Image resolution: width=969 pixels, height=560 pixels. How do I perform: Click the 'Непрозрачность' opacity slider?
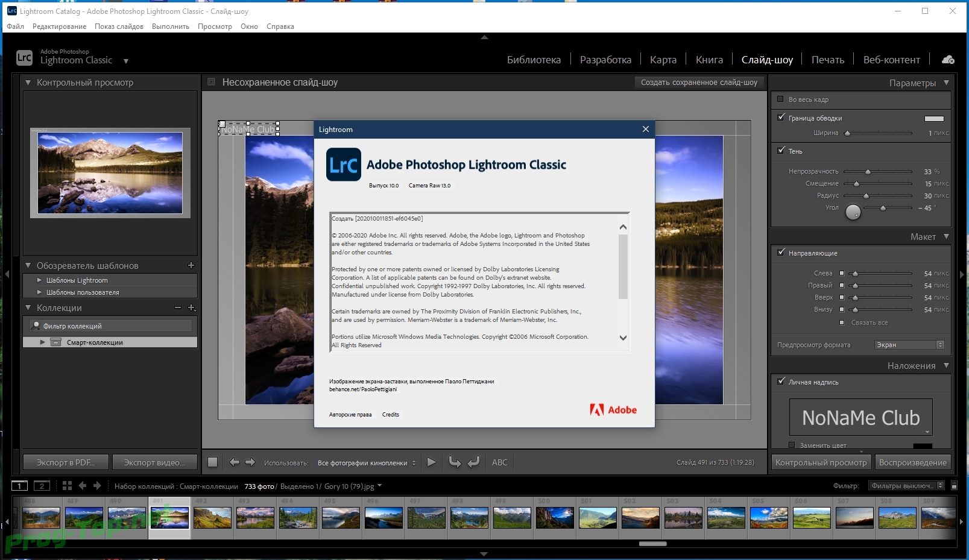[878, 172]
